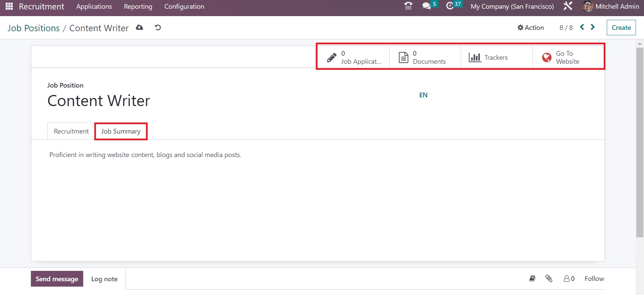The image size is (644, 295).
Task: Open the VoIP phone icon
Action: pyautogui.click(x=408, y=6)
